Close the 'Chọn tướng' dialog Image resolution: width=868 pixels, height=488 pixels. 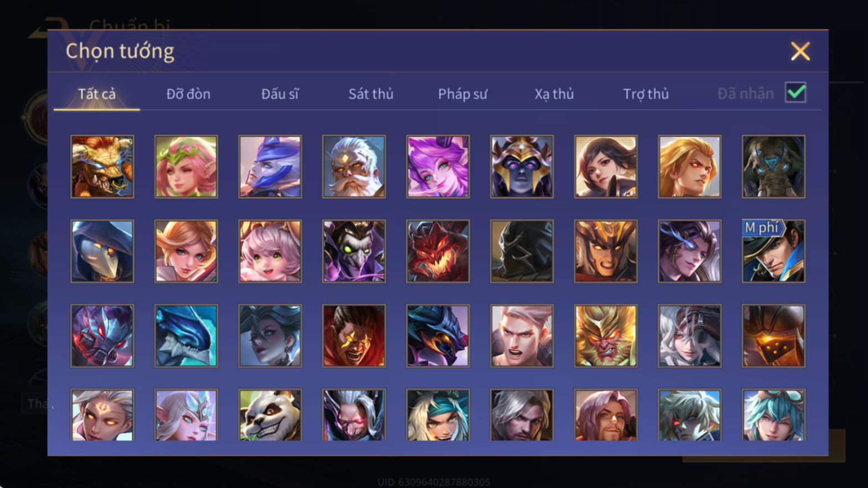pos(800,51)
